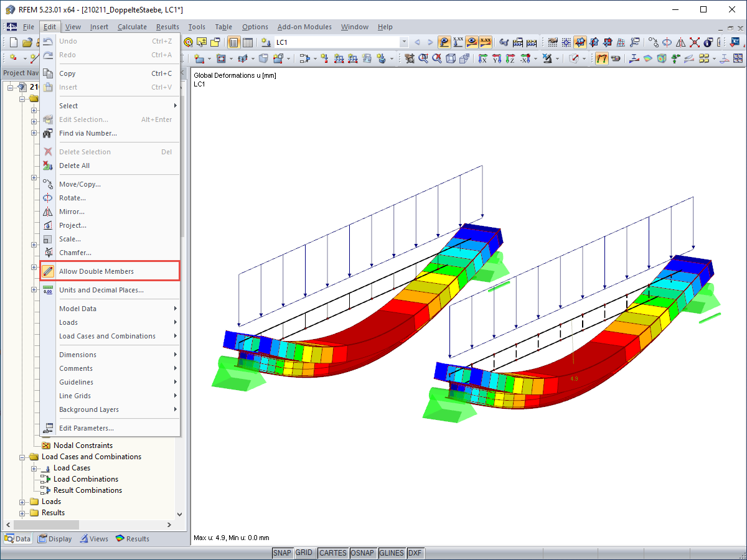Click the Copy icon in Edit menu
This screenshot has height=560, width=747.
(49, 73)
